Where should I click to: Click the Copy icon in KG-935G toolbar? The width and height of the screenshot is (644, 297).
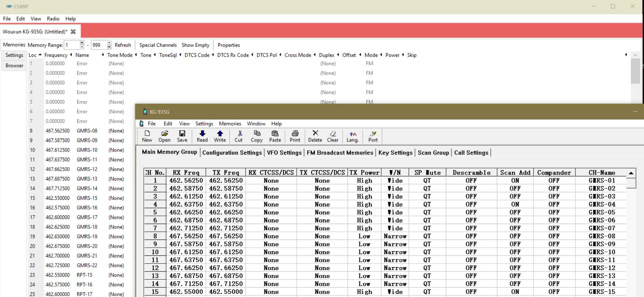[256, 136]
